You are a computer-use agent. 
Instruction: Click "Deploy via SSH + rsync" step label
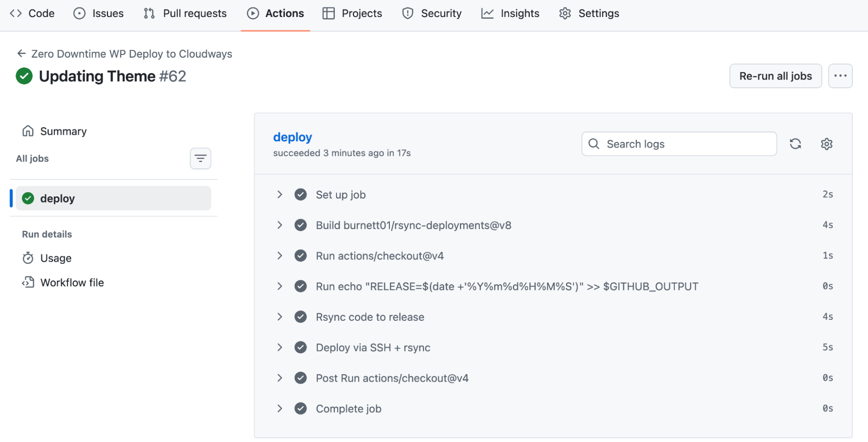[373, 348]
